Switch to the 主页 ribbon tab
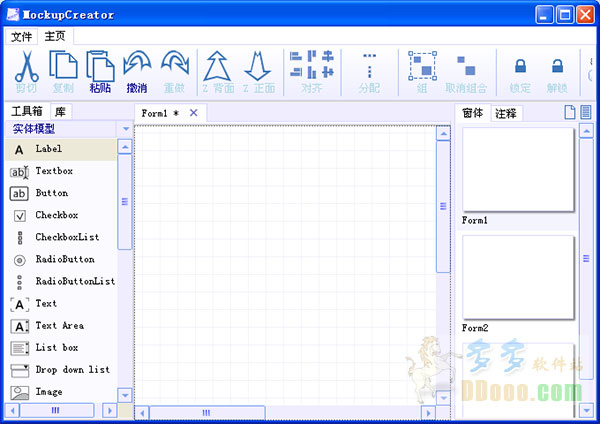Viewport: 600px width, 424px height. [55, 36]
